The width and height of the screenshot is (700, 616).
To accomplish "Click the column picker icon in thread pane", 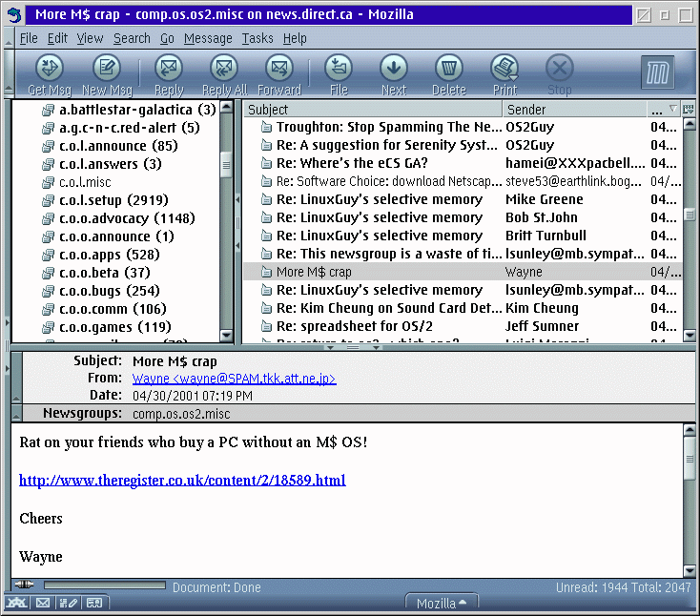I will coord(688,109).
